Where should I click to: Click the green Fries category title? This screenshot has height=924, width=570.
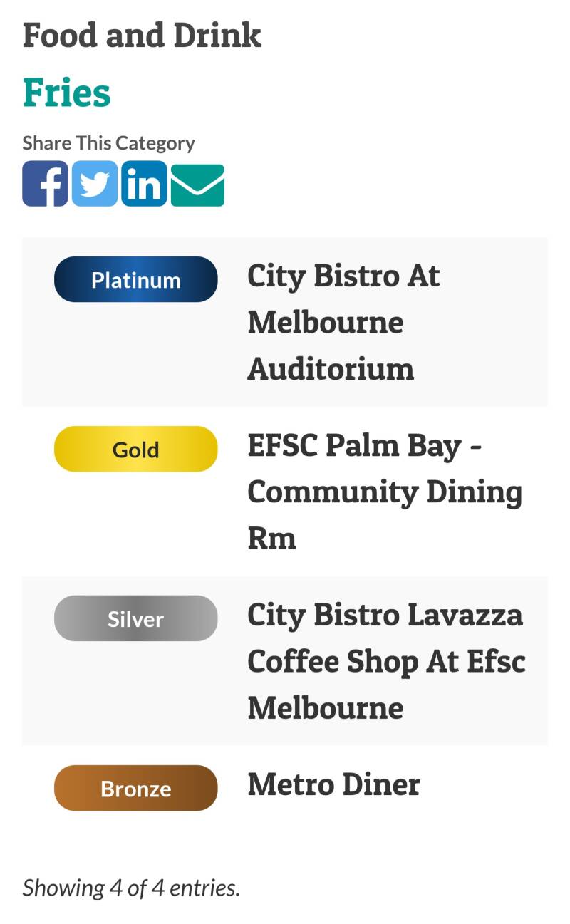coord(67,93)
